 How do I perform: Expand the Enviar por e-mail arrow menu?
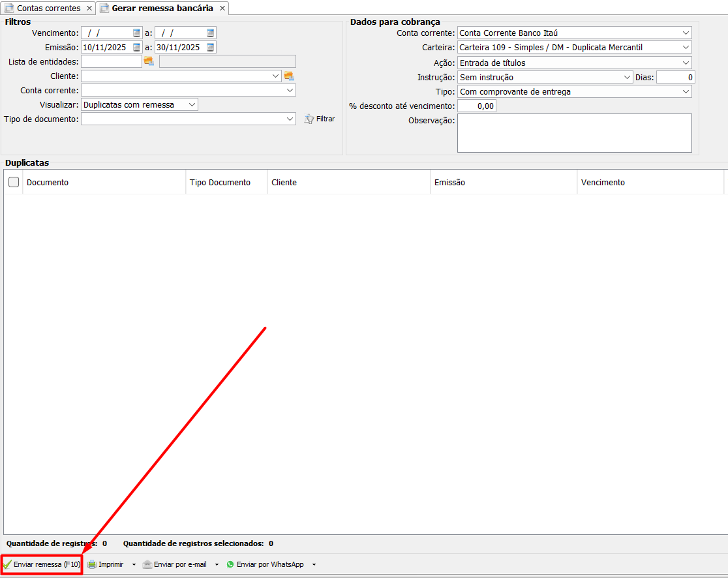pos(217,564)
